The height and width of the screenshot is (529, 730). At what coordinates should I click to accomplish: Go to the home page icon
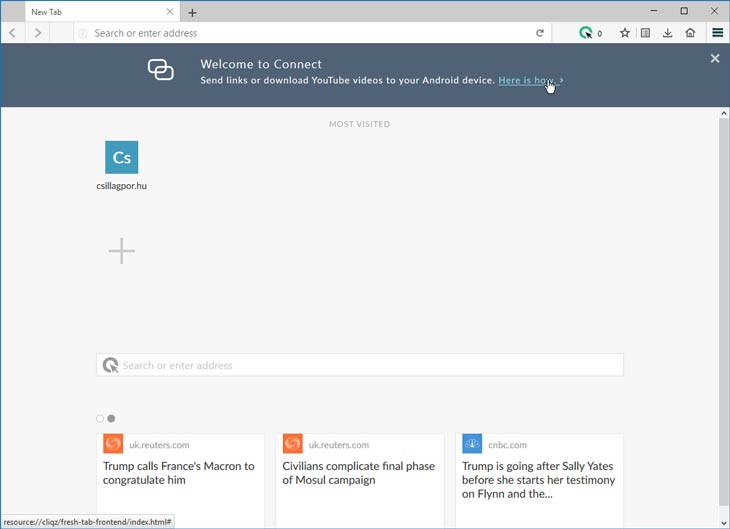click(x=690, y=33)
